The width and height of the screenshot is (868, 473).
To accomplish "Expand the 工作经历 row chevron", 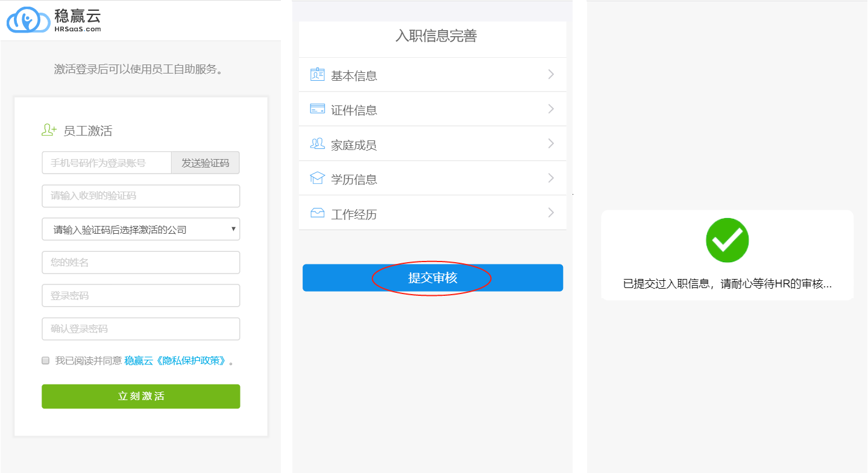I will pyautogui.click(x=551, y=213).
